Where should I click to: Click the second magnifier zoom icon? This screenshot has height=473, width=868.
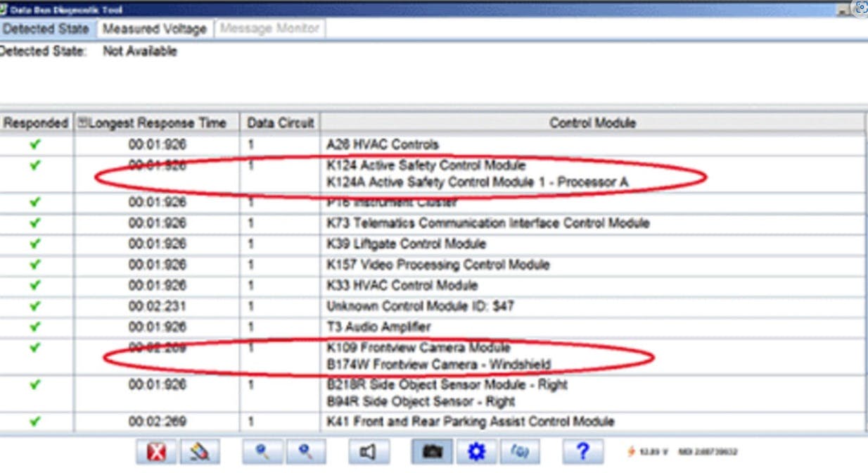[305, 452]
